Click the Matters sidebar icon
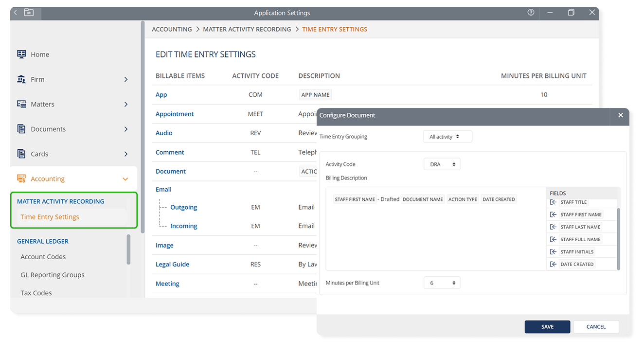This screenshot has height=357, width=644. (21, 104)
